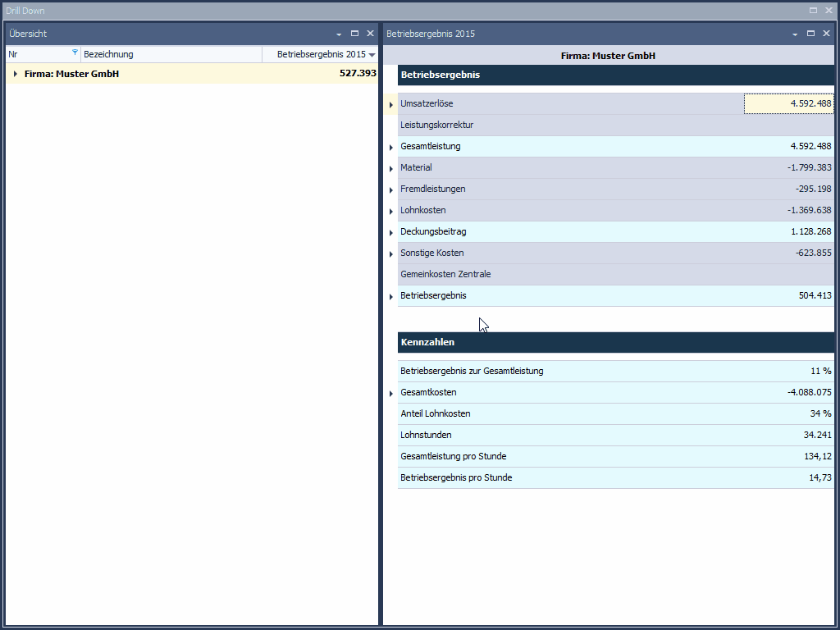This screenshot has height=630, width=840.
Task: Sort by the Bezeichnung column header
Action: click(171, 54)
